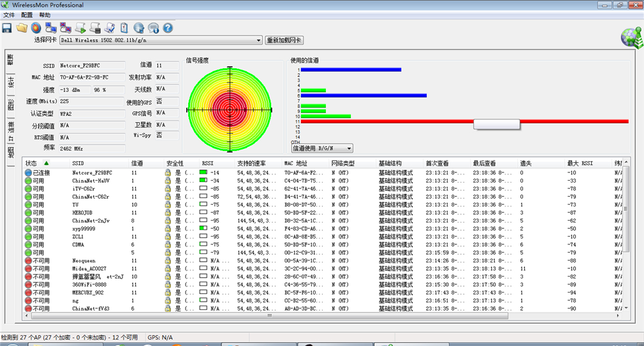Click the red unavailable icon beside Neoqueen
The image size is (644, 346).
pyautogui.click(x=28, y=260)
